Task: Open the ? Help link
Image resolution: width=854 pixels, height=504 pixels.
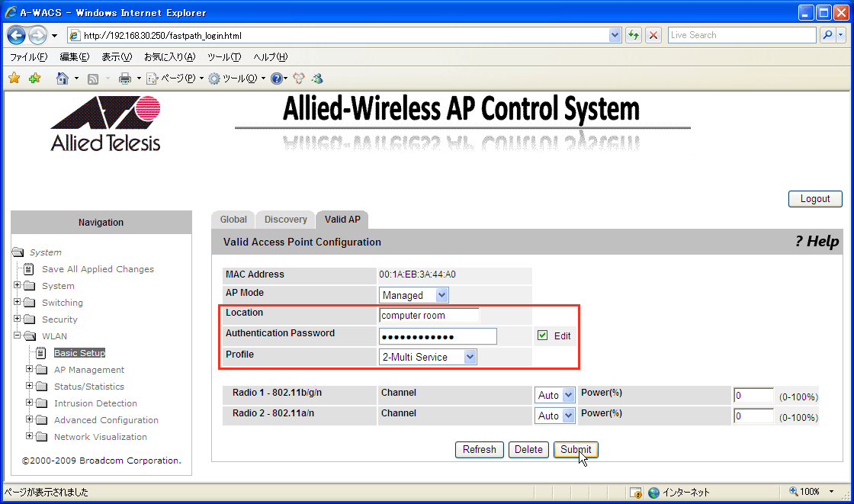Action: coord(817,242)
